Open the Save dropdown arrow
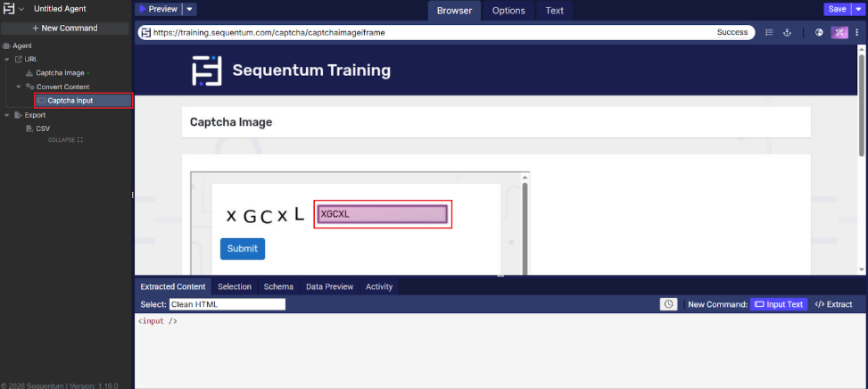This screenshot has height=389, width=868. (858, 9)
